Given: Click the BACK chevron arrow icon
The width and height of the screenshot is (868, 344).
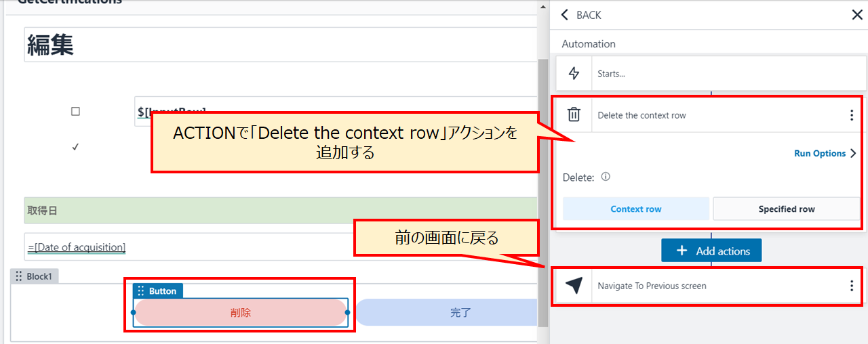Looking at the screenshot, I should tap(565, 15).
